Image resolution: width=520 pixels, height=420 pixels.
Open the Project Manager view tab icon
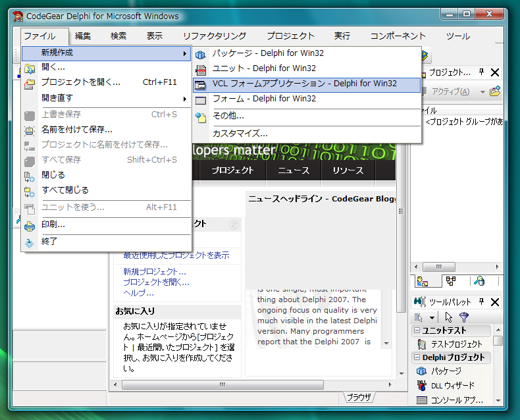point(423,281)
